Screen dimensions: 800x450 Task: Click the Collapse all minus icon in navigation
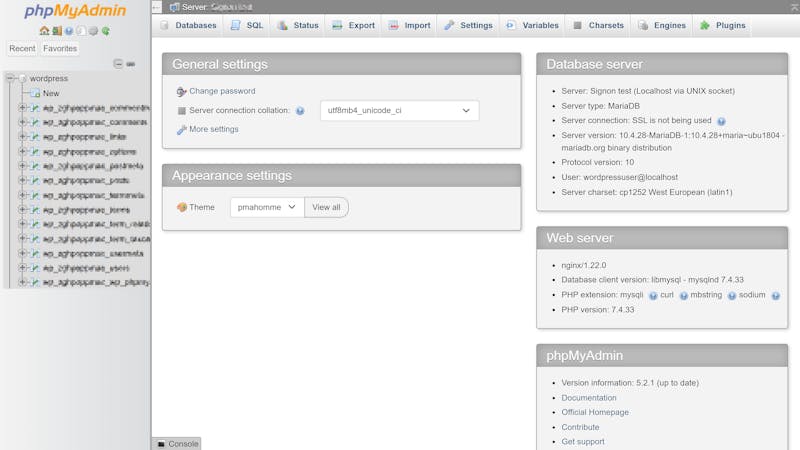tap(118, 64)
